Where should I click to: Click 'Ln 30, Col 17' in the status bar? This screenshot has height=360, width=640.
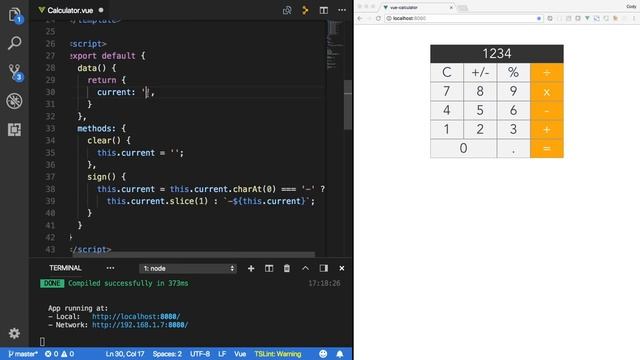pos(125,354)
